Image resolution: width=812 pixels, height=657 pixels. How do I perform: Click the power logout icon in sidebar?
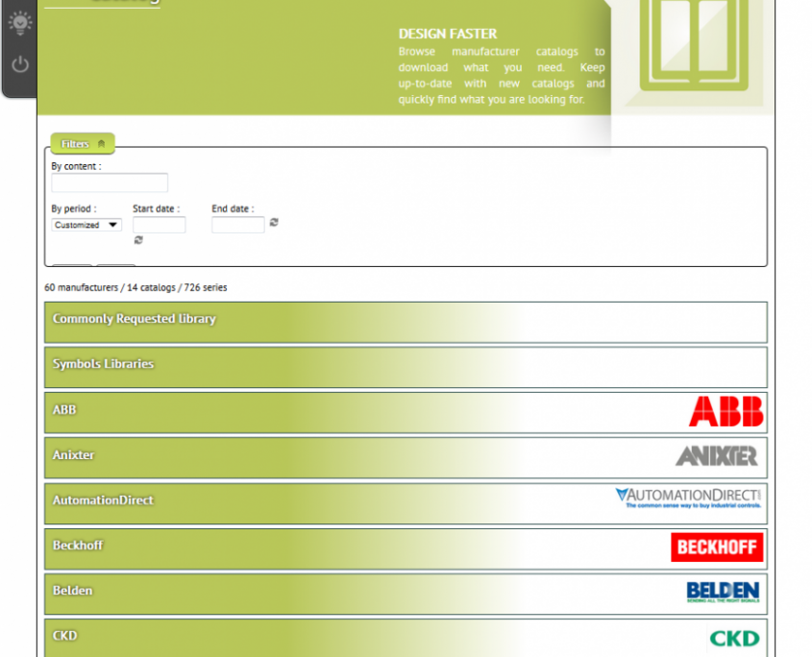(x=20, y=64)
